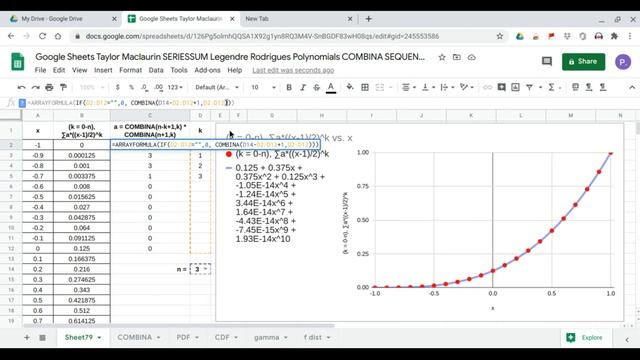Click the Redo icon in toolbar
The width and height of the screenshot is (640, 360).
[36, 87]
